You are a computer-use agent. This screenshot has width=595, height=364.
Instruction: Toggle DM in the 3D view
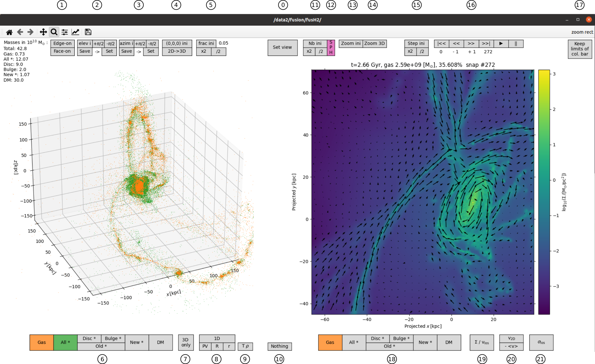tap(161, 342)
